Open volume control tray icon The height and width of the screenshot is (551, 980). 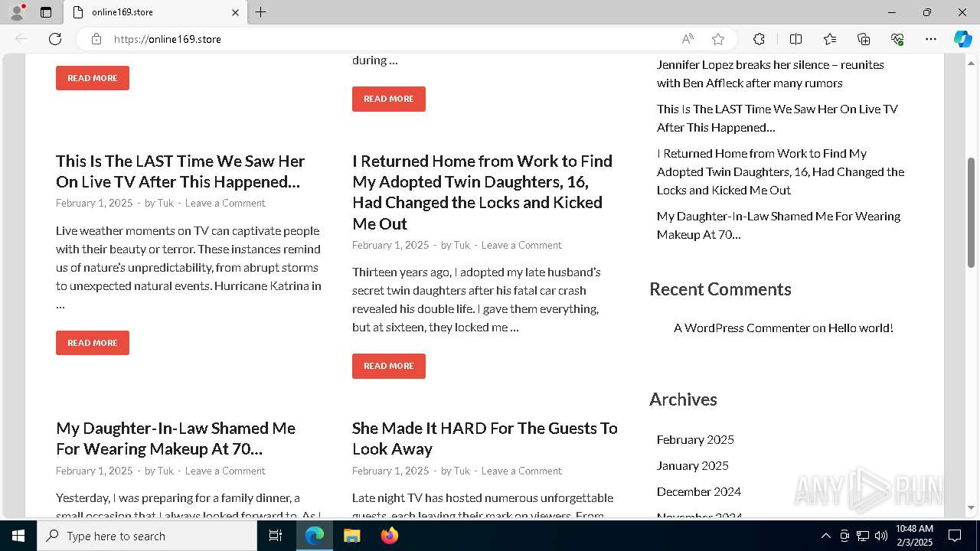[x=880, y=536]
